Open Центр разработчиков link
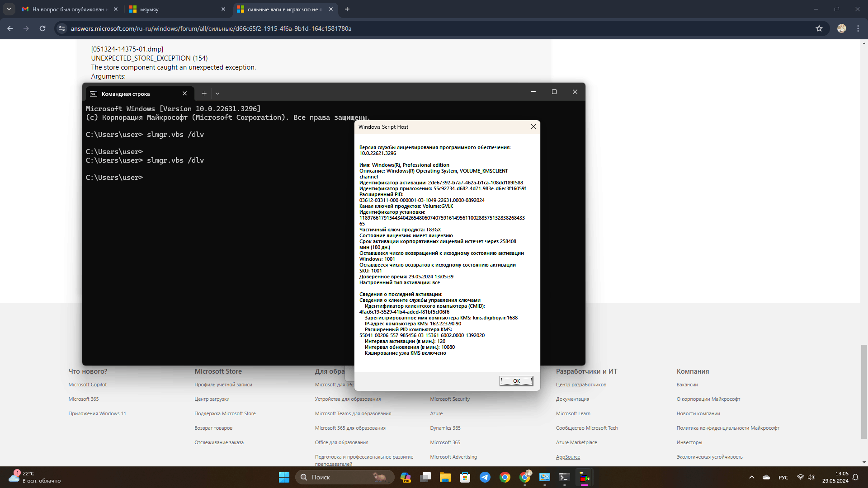 [581, 385]
